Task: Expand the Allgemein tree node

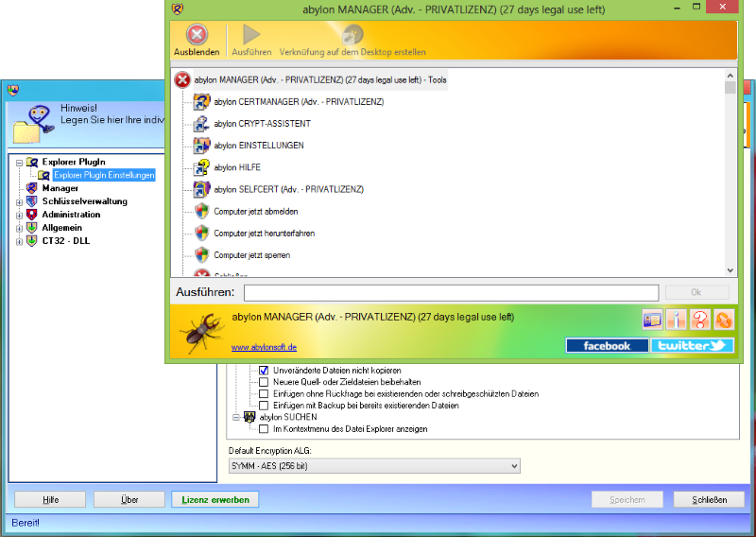Action: 19,228
